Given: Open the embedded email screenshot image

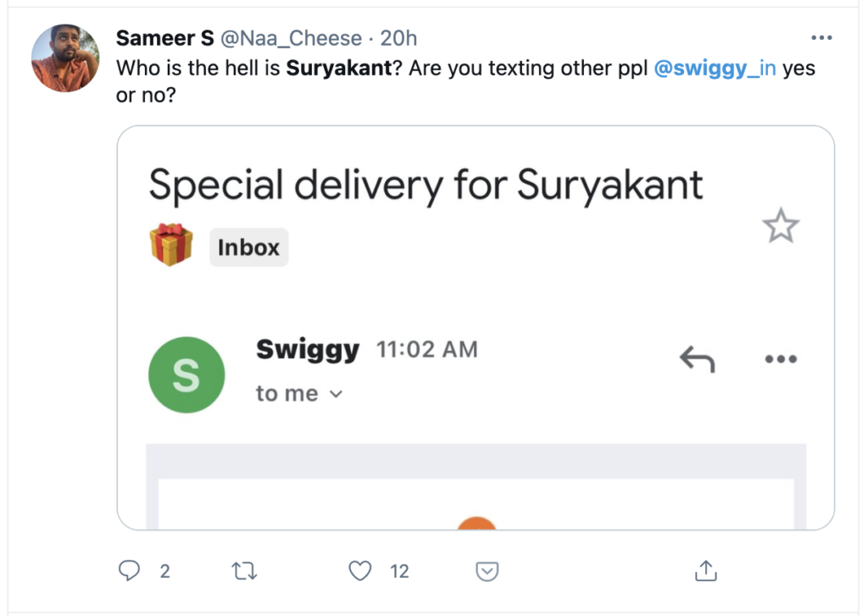Looking at the screenshot, I should pos(475,474).
